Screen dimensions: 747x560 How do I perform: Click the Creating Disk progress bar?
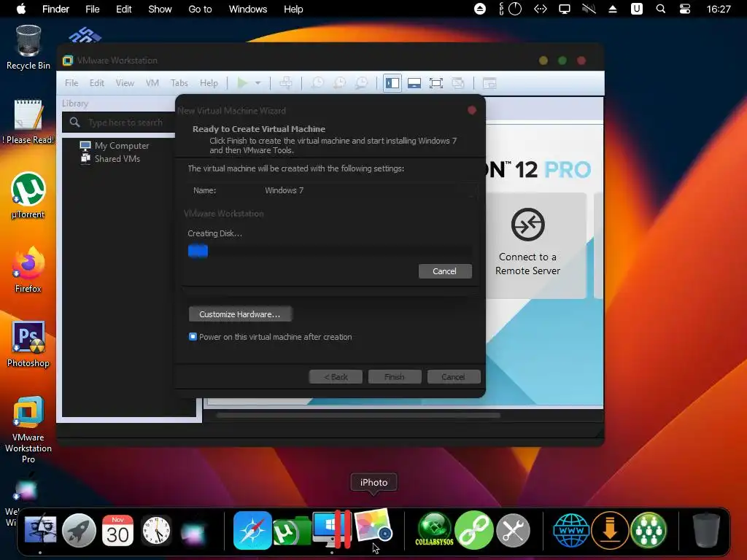(330, 251)
